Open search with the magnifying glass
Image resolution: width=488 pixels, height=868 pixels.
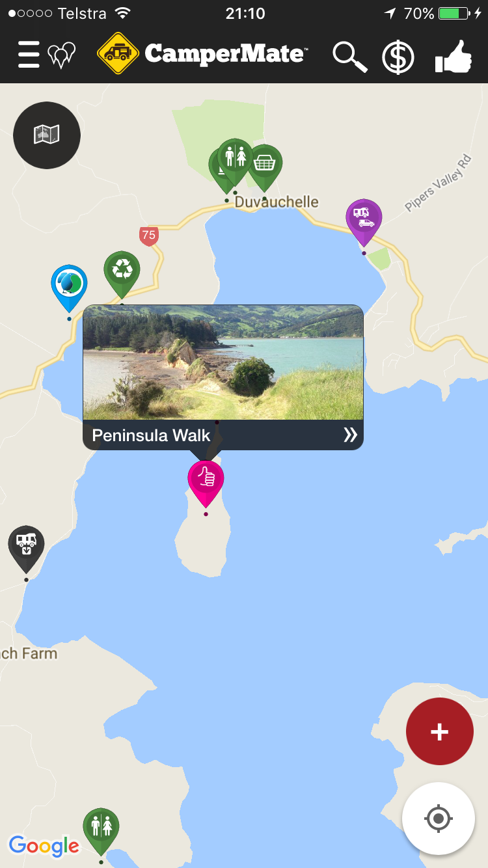tap(350, 56)
